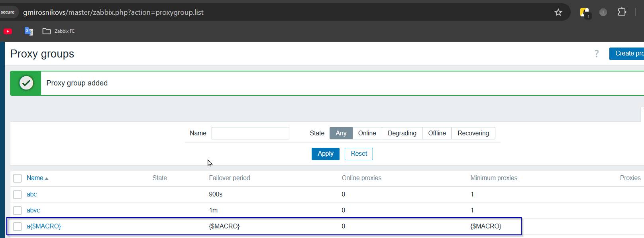Click the yellow extension icon in toolbar
Screen dimensions: 644x238
click(x=585, y=13)
